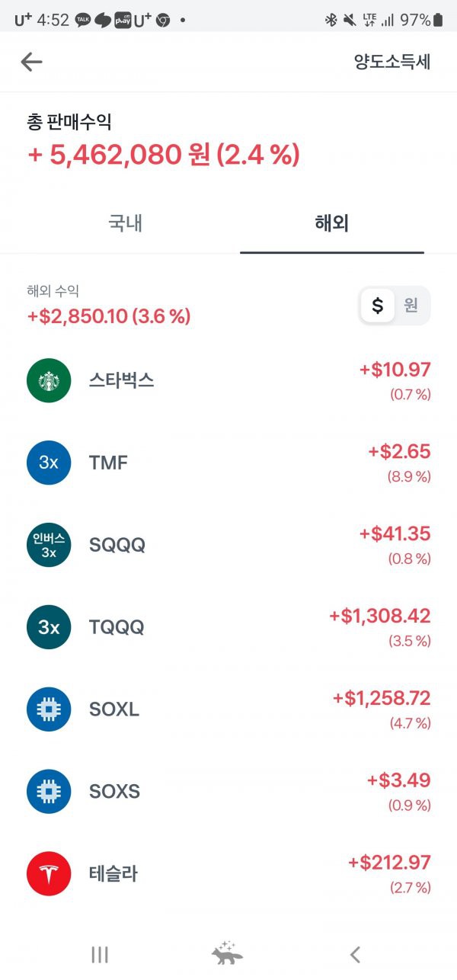Image resolution: width=457 pixels, height=980 pixels.
Task: Tap the SOXL chip icon
Action: [49, 709]
